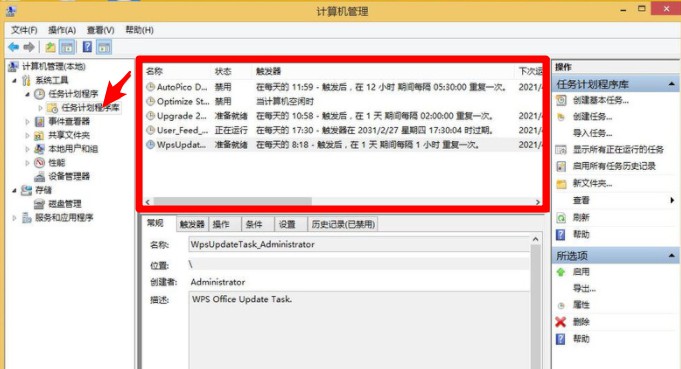Viewport: 681px width, 369px height.
Task: Select 任务计划程序 clock tree node
Action: click(73, 94)
